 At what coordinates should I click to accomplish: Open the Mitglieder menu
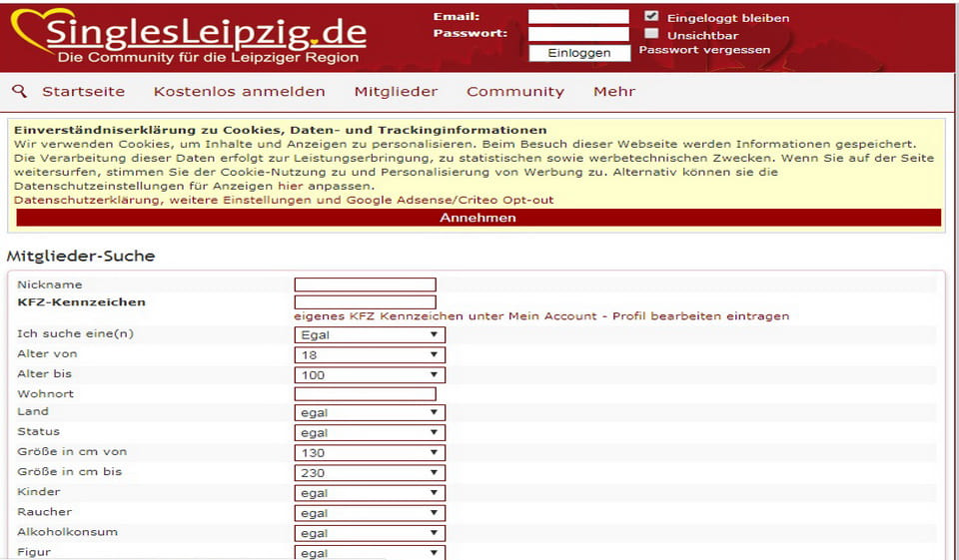396,92
